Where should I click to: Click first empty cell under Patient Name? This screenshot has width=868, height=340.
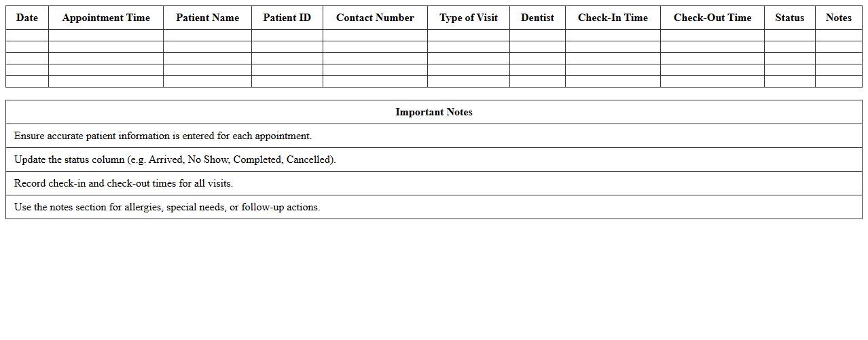(x=207, y=35)
